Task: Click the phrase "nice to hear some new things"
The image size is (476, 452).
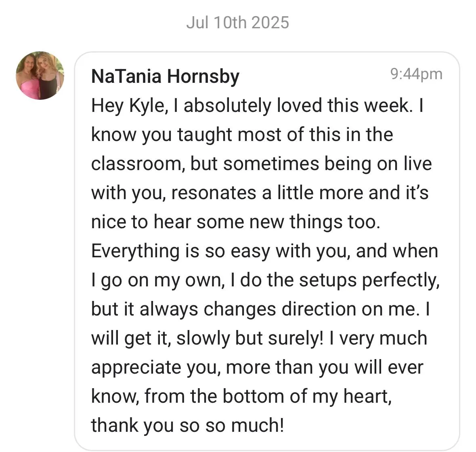Action: click(218, 222)
